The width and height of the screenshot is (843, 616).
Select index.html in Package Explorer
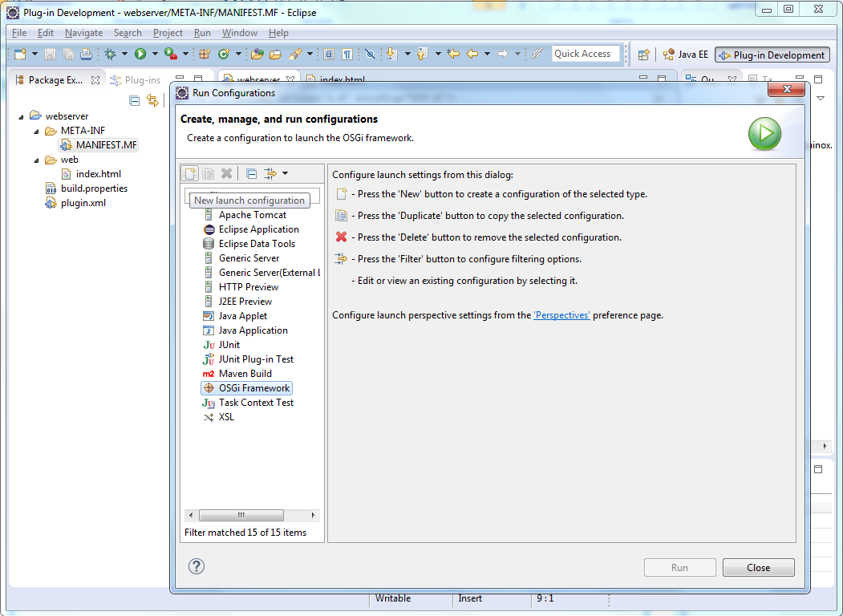[x=91, y=174]
